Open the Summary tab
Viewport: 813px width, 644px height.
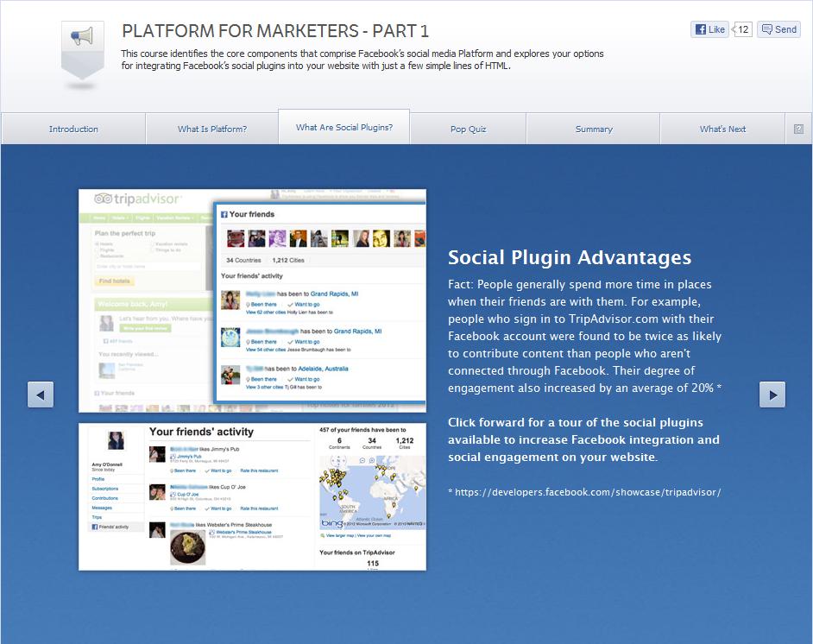click(594, 129)
